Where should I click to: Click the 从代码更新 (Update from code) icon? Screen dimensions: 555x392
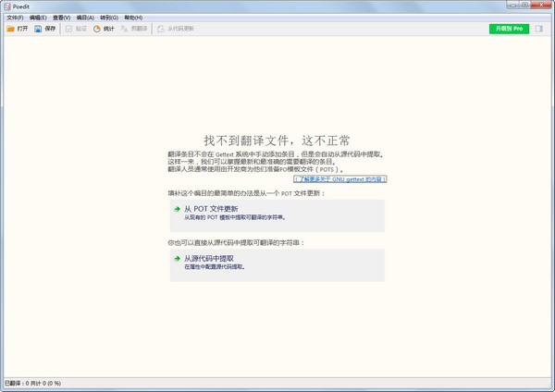pos(161,29)
